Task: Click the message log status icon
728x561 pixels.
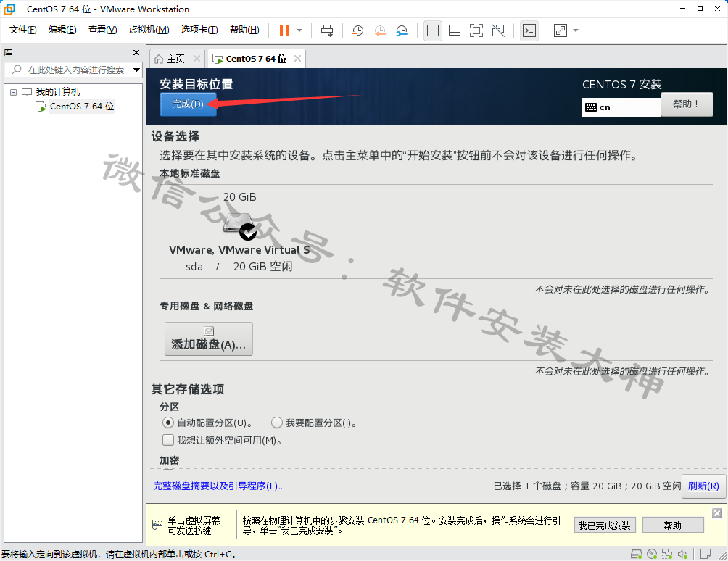Action: [706, 554]
